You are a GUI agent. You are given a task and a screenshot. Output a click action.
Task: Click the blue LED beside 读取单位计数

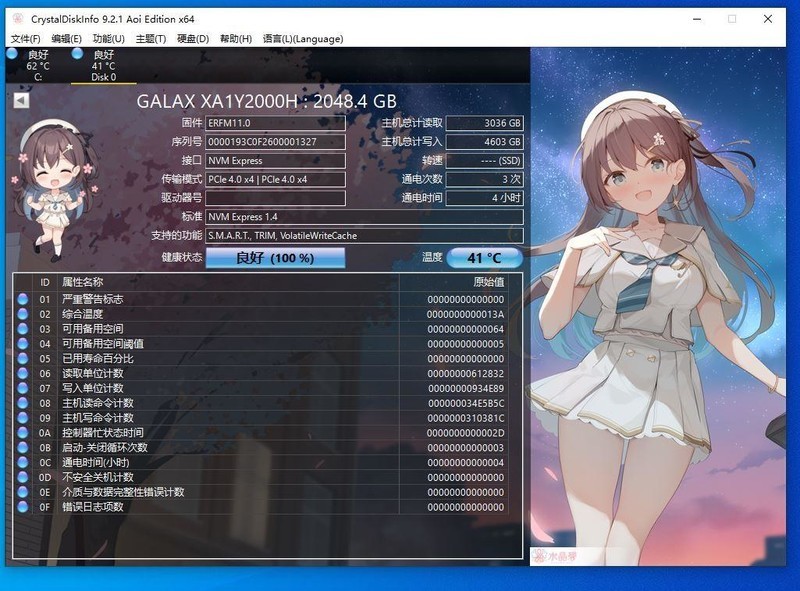[23, 372]
